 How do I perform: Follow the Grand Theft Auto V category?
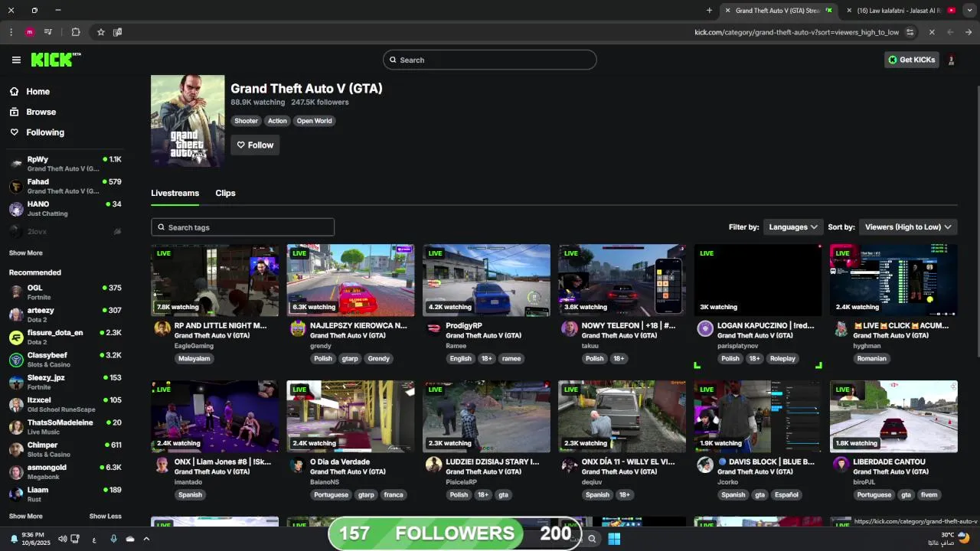pos(255,145)
